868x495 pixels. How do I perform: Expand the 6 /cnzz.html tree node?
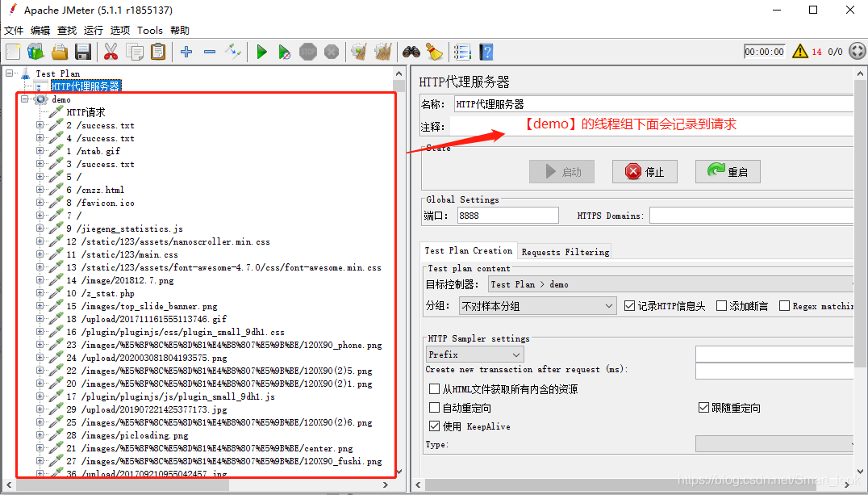40,190
